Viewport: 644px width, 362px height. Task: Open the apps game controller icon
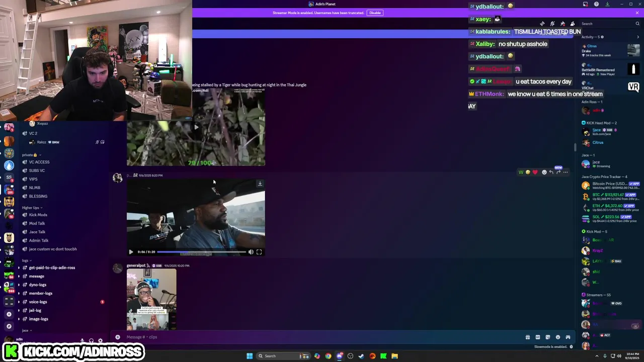[x=568, y=337]
